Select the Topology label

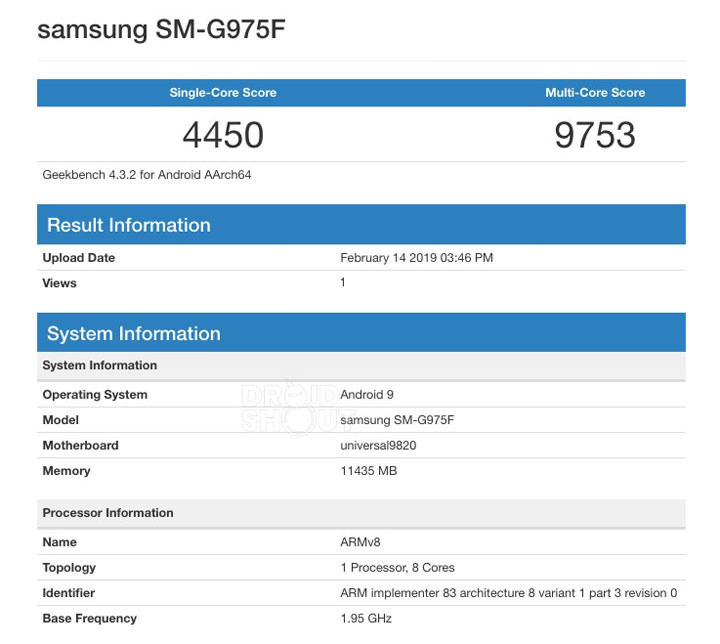69,568
